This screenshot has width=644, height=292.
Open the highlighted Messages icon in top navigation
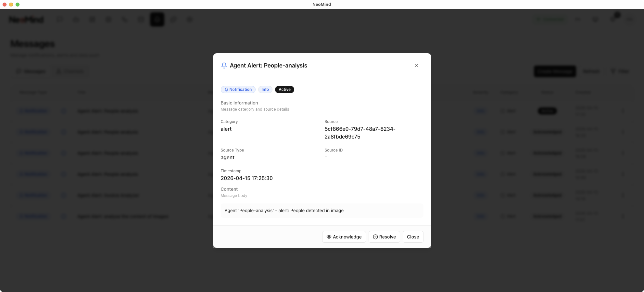[x=157, y=19]
